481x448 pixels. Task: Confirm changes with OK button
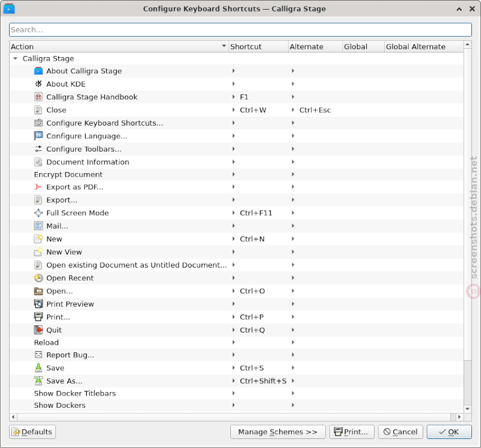(449, 432)
